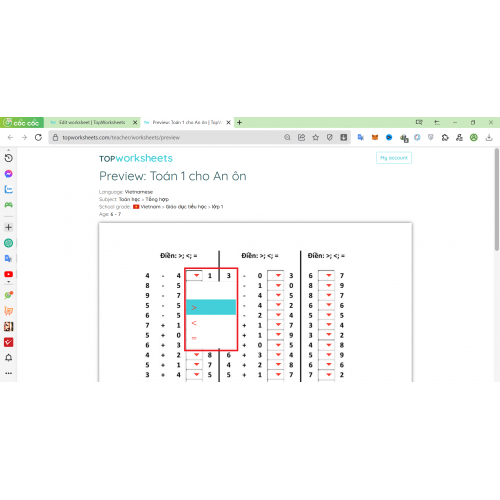
Task: Collapse the open dropdown in row 4 - 4
Action: 194,275
